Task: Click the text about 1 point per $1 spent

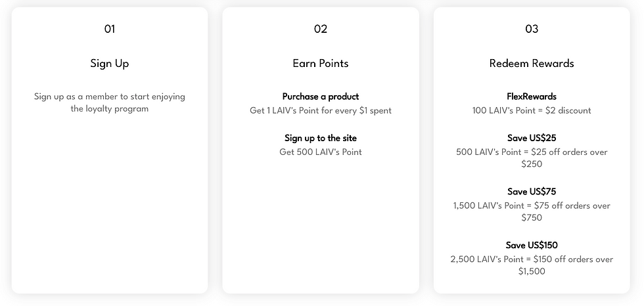Action: pyautogui.click(x=321, y=110)
